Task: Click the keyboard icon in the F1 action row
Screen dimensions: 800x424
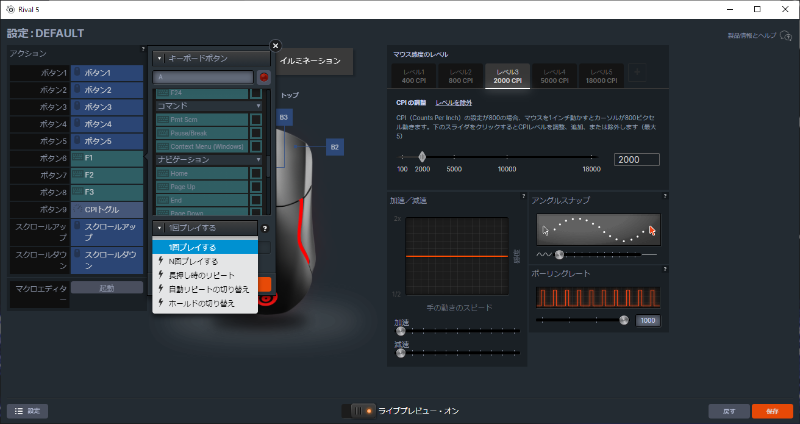Action: (x=78, y=158)
